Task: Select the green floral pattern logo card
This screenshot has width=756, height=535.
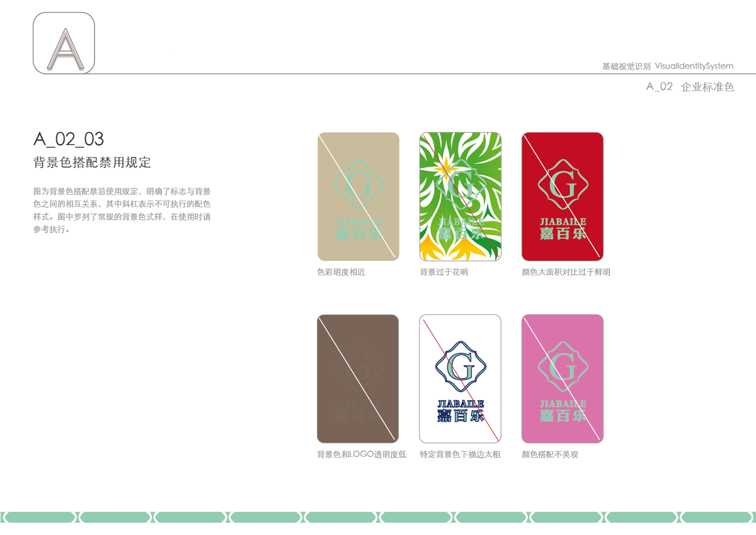Action: pos(461,197)
